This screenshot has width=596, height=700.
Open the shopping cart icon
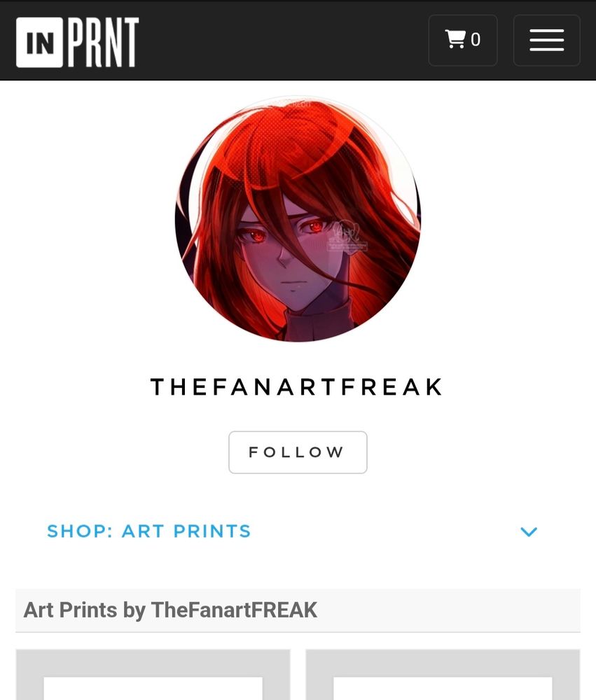click(x=455, y=39)
